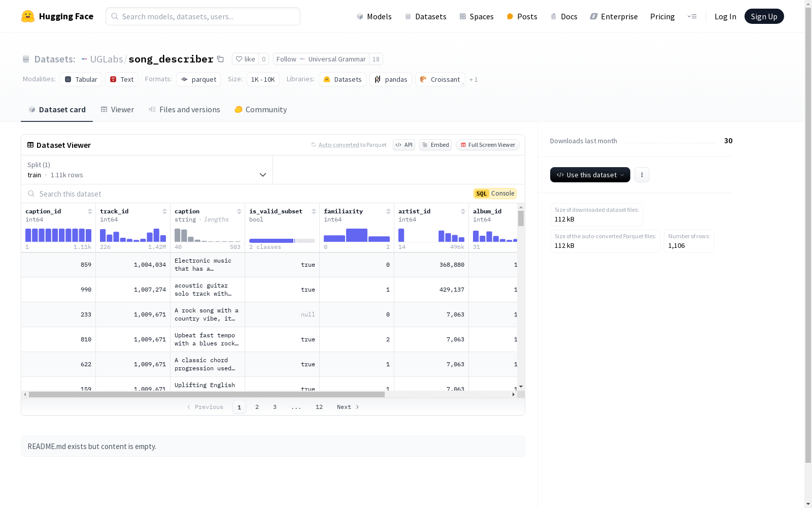Open Spaces in the navbar
Screen dimensions: 812x508
[x=477, y=16]
